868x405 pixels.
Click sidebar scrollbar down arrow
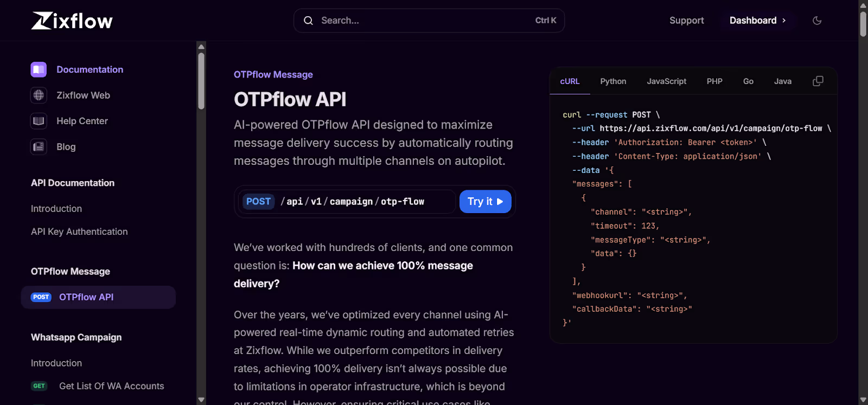click(201, 400)
